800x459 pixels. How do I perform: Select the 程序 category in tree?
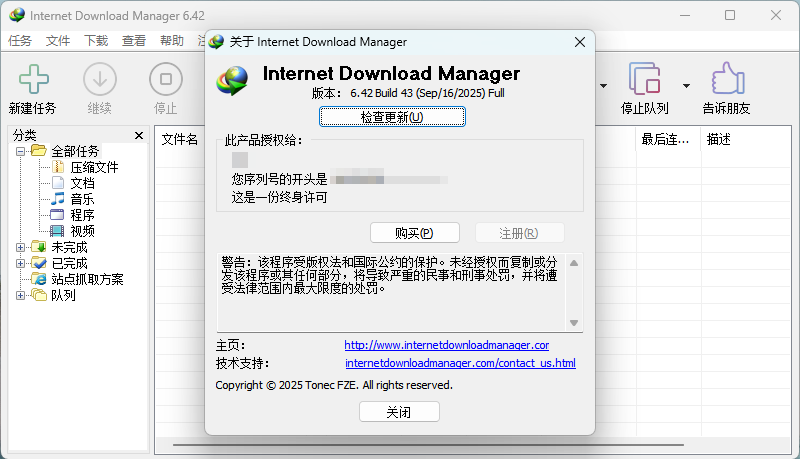click(x=82, y=215)
